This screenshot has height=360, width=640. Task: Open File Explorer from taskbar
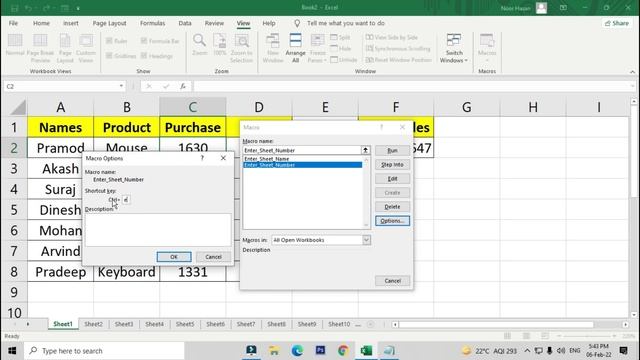(x=274, y=351)
